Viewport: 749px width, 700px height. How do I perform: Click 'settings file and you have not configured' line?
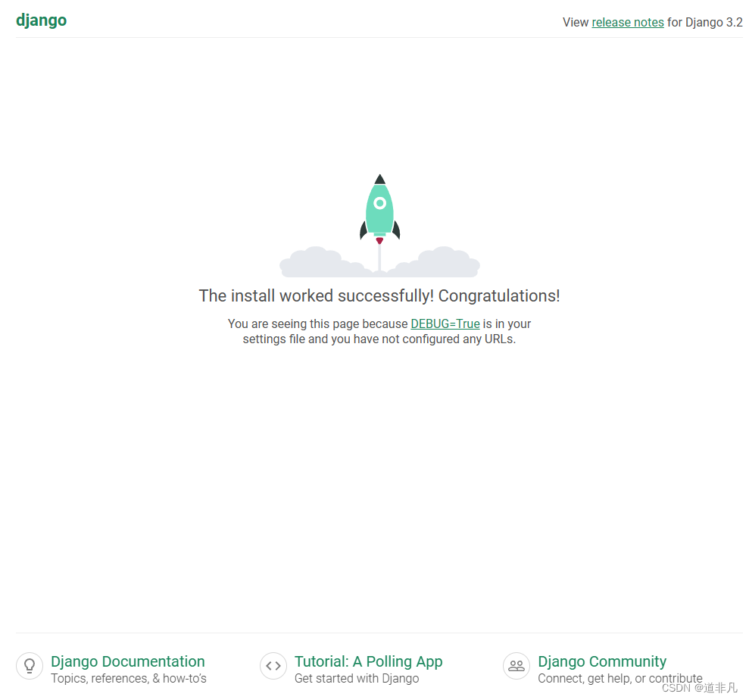(379, 339)
